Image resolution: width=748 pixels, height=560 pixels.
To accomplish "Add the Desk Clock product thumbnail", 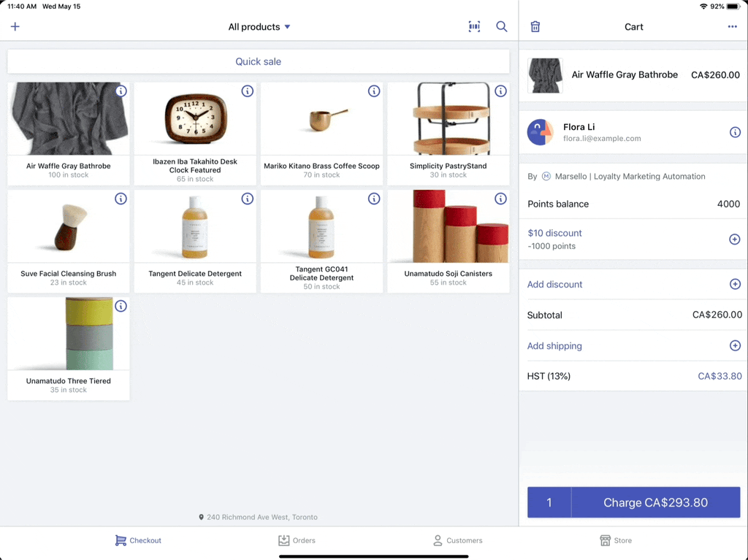I will coord(195,118).
